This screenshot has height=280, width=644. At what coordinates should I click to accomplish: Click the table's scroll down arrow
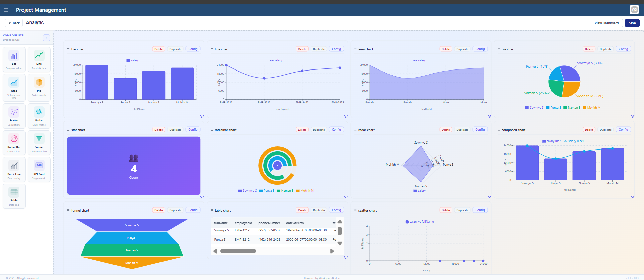[340, 243]
